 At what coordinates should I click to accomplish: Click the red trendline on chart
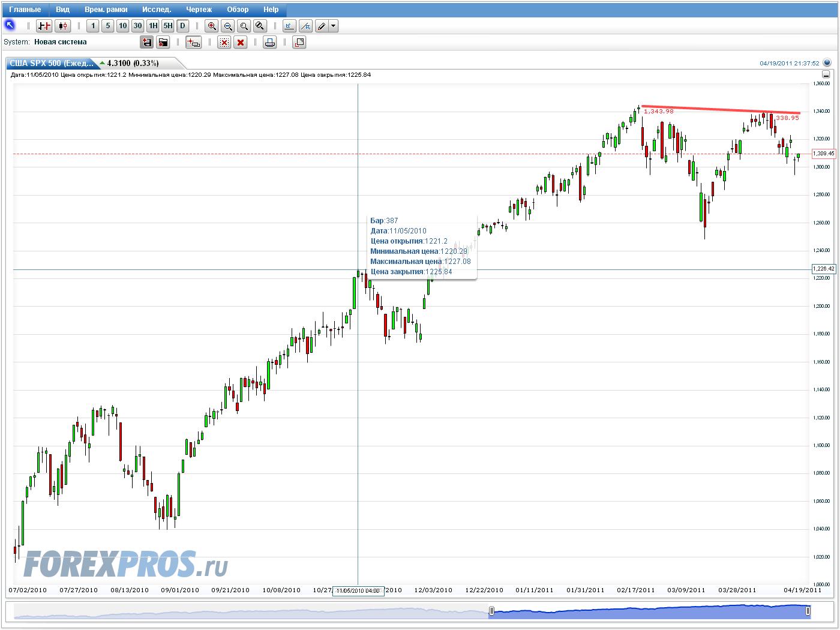[720, 110]
